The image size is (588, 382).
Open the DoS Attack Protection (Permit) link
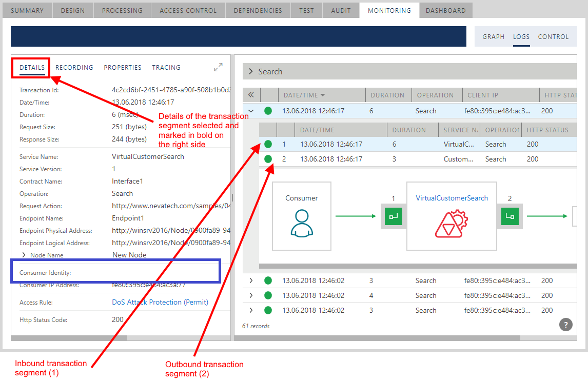pos(160,302)
